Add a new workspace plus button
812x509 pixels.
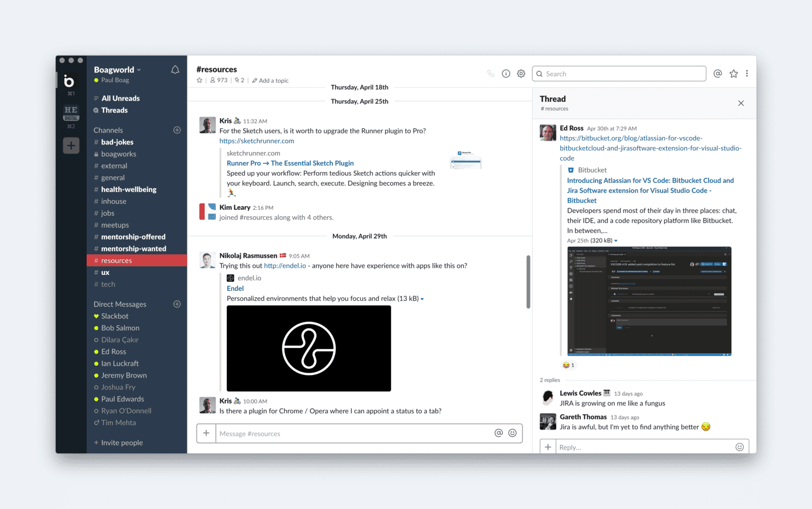coord(71,146)
